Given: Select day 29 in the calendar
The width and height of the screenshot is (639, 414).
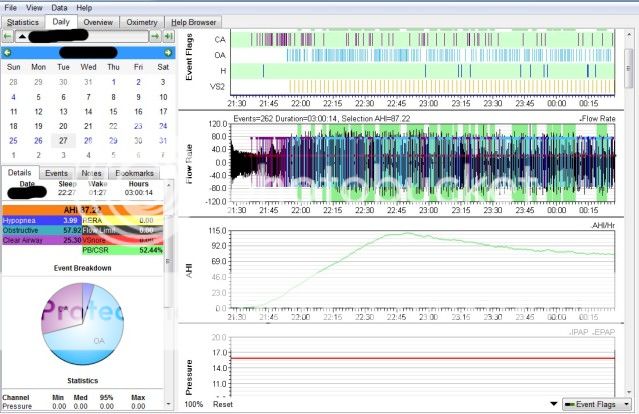Looking at the screenshot, I should pyautogui.click(x=113, y=141).
